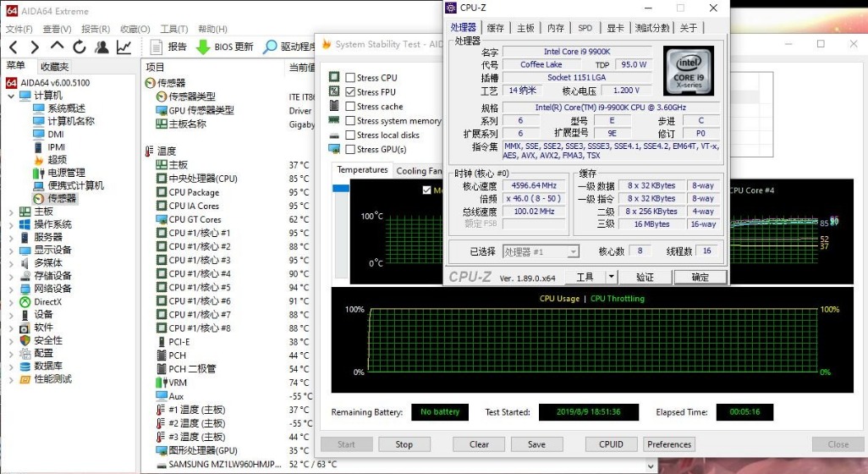Viewport: 868px width, 474px height.
Task: Open the 查看(V) menu
Action: 57,29
